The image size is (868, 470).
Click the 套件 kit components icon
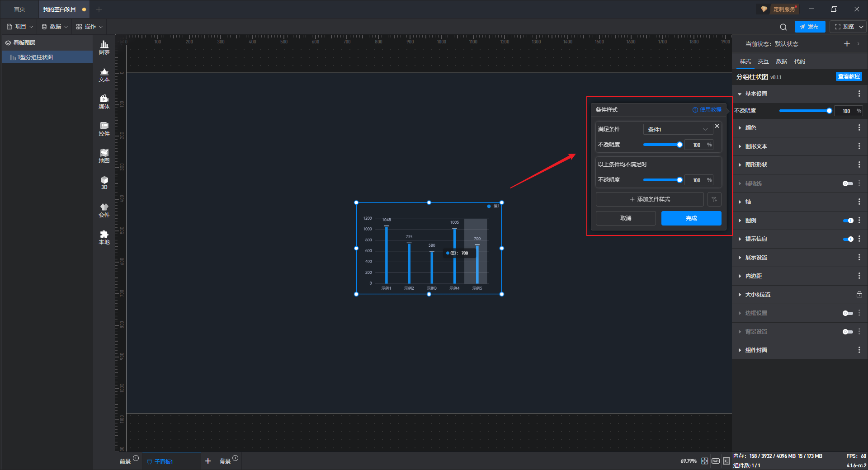pyautogui.click(x=104, y=210)
